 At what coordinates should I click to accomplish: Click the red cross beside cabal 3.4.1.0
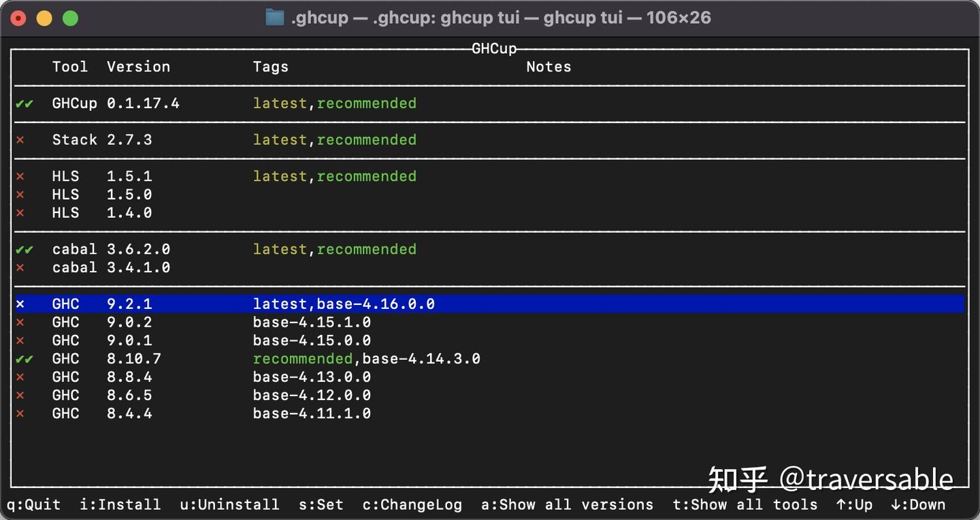click(x=20, y=267)
